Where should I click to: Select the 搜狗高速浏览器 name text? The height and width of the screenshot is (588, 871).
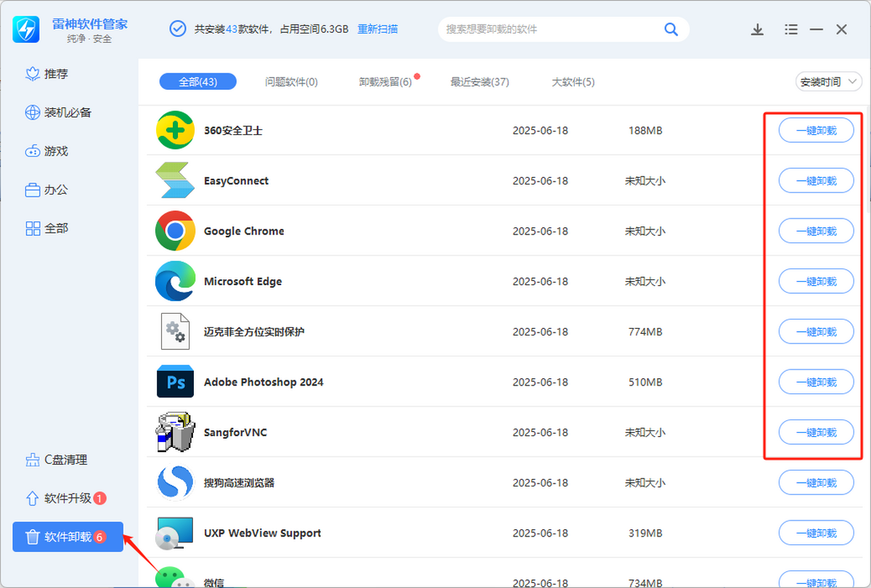tap(239, 483)
